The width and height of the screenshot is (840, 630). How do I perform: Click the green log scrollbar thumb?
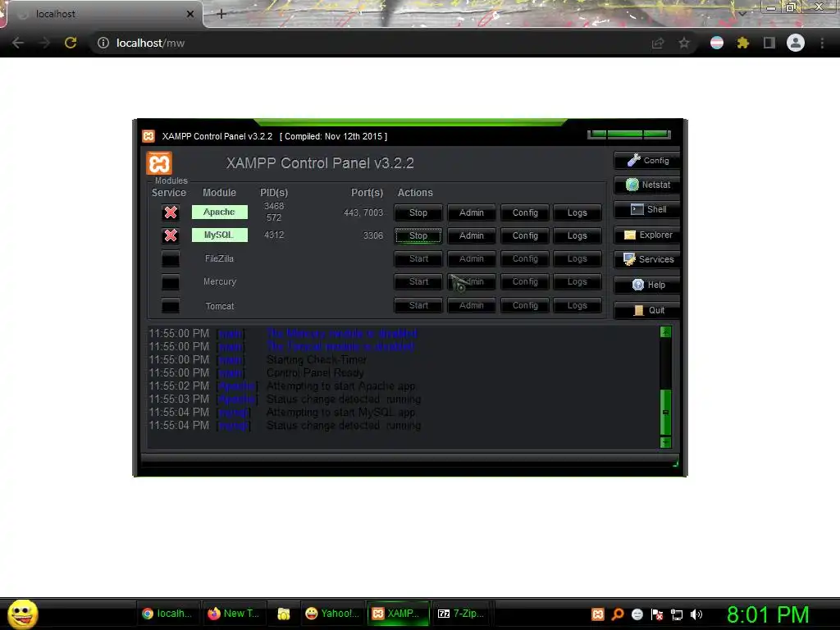pyautogui.click(x=665, y=412)
